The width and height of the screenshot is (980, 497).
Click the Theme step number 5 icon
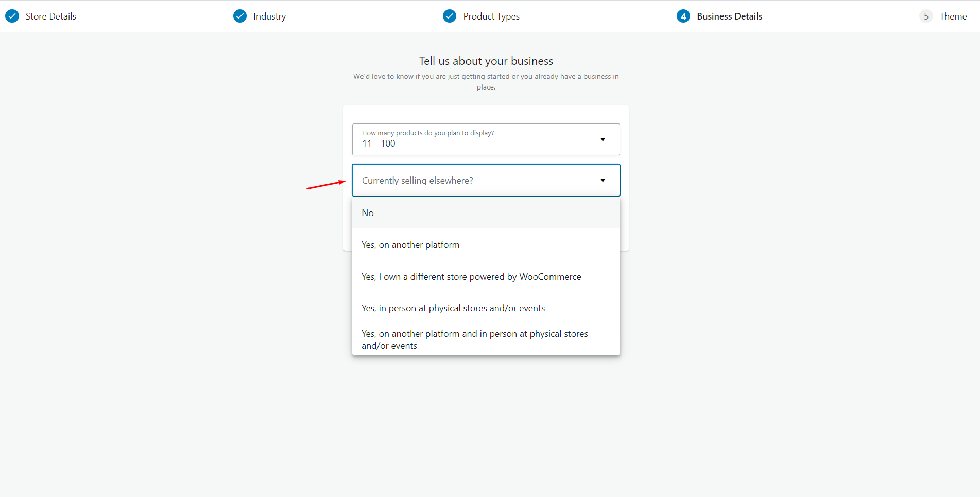tap(926, 16)
